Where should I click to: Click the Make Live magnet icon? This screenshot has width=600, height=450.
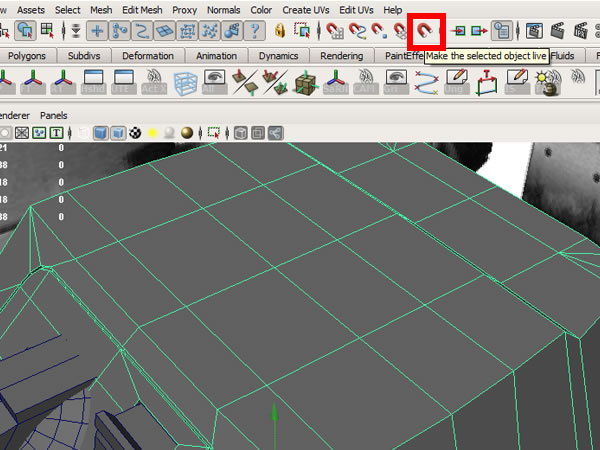coord(427,31)
